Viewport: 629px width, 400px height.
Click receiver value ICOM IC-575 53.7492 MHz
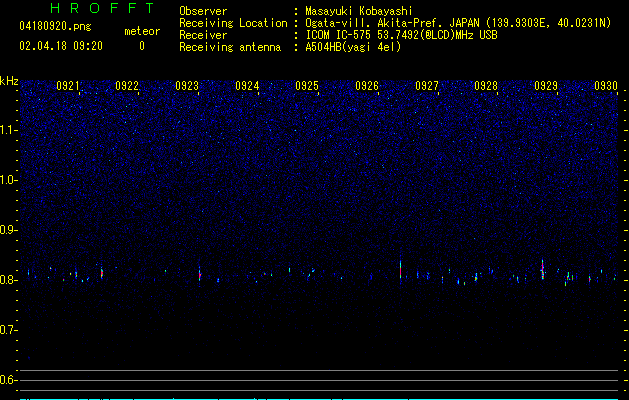(x=401, y=35)
